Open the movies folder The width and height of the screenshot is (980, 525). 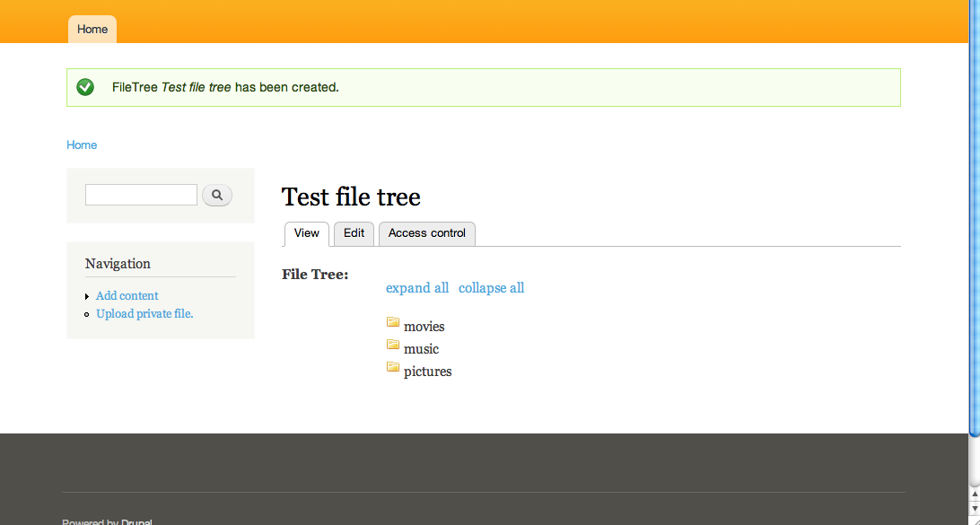click(424, 327)
